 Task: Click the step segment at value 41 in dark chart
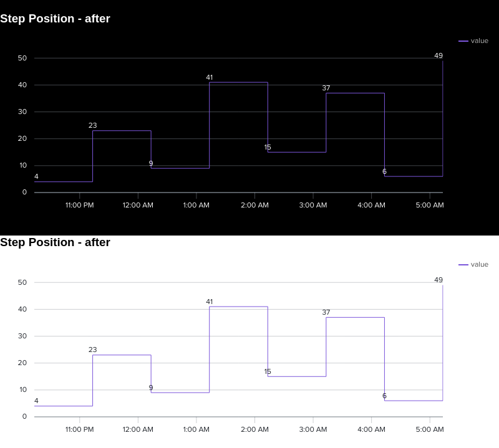click(239, 82)
